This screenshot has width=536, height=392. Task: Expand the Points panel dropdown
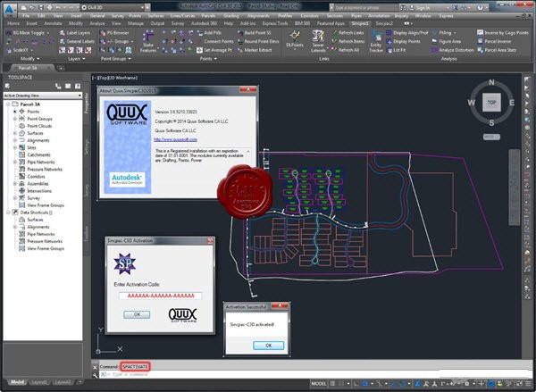tap(208, 59)
